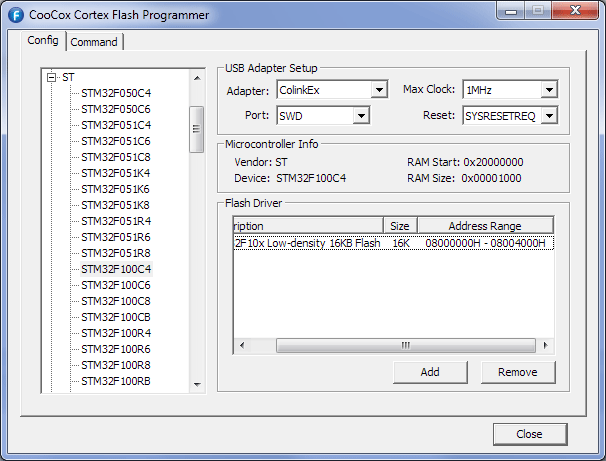
Task: Click the Device value STM32F100C4 in info
Action: click(311, 178)
